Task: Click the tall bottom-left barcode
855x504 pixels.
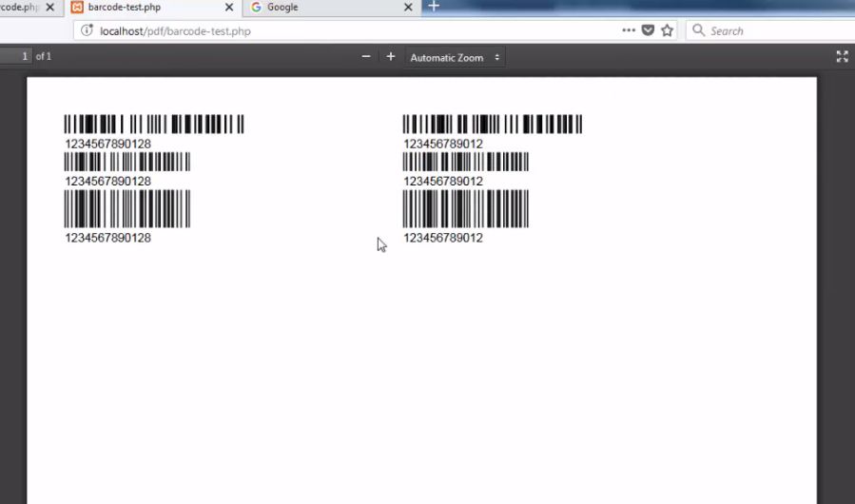Action: 127,209
